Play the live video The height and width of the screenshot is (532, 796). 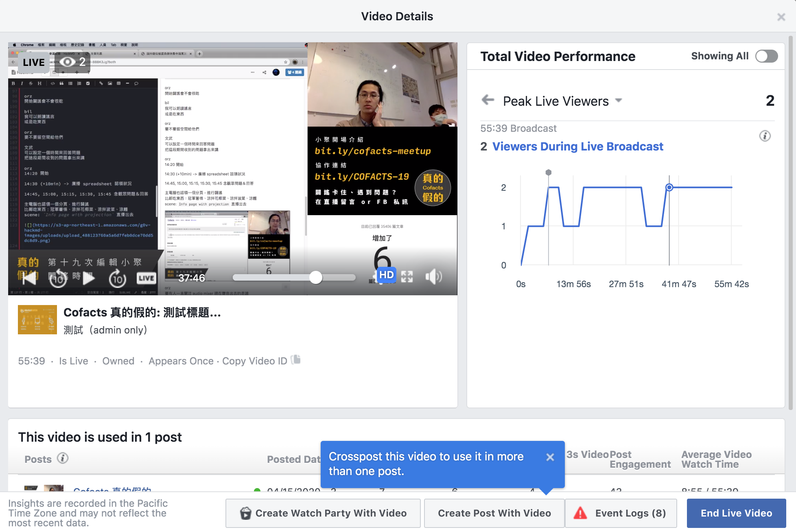pos(89,278)
